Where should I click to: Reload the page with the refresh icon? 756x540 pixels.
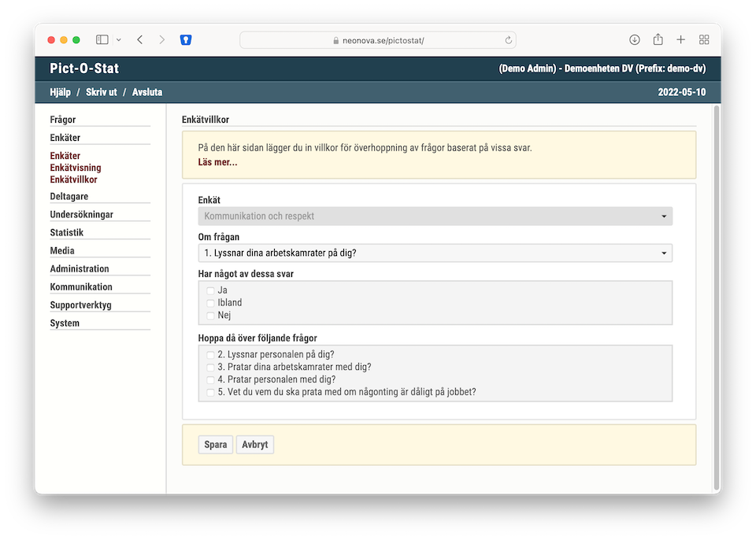(509, 40)
